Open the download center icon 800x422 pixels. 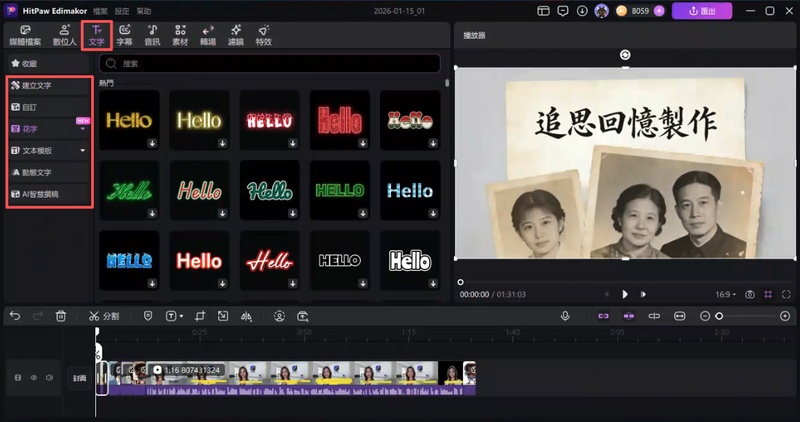pyautogui.click(x=582, y=11)
